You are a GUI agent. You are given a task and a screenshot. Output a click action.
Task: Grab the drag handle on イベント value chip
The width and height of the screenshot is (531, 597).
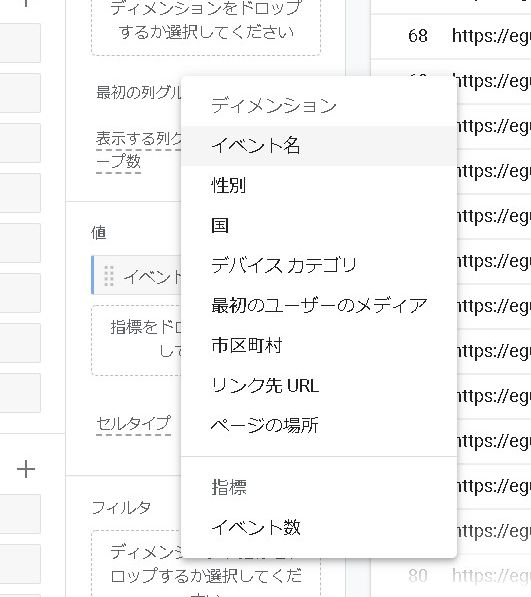109,276
